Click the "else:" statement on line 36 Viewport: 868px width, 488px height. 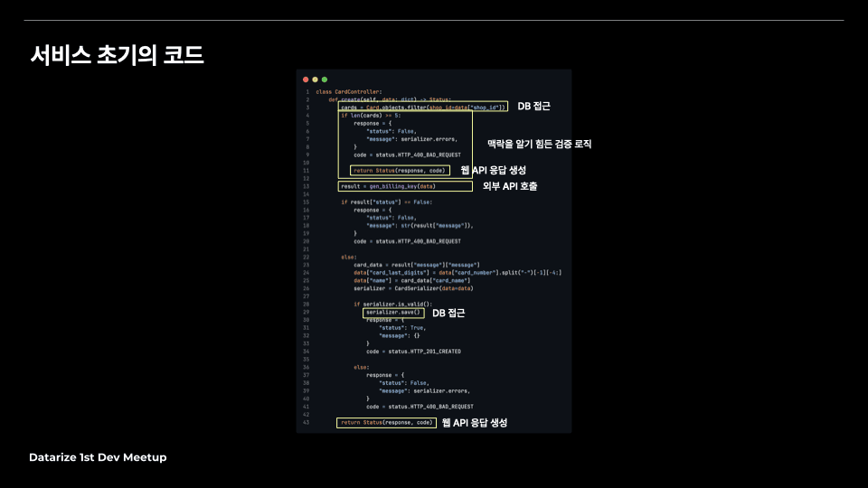tap(362, 368)
